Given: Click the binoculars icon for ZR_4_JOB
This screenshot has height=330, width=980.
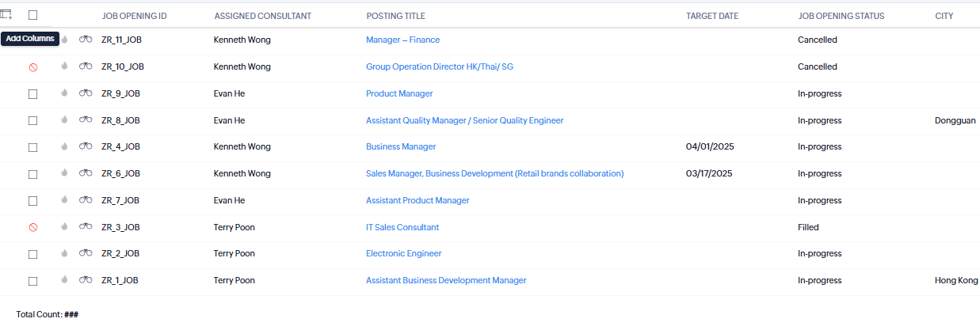Looking at the screenshot, I should pyautogui.click(x=86, y=146).
